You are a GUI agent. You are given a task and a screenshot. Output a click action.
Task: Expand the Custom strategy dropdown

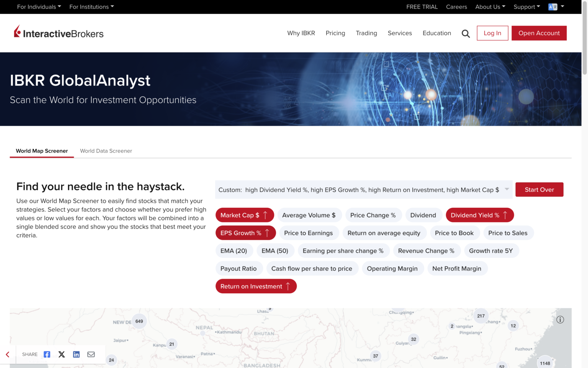pyautogui.click(x=506, y=189)
